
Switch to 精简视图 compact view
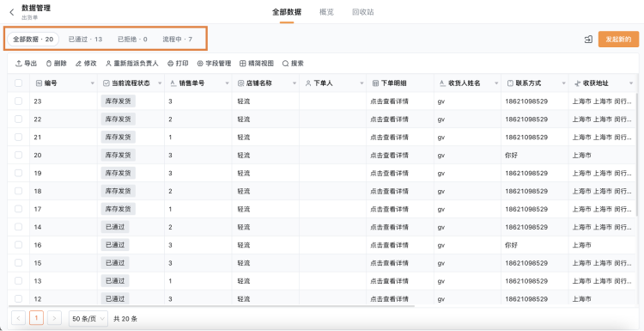tap(257, 64)
